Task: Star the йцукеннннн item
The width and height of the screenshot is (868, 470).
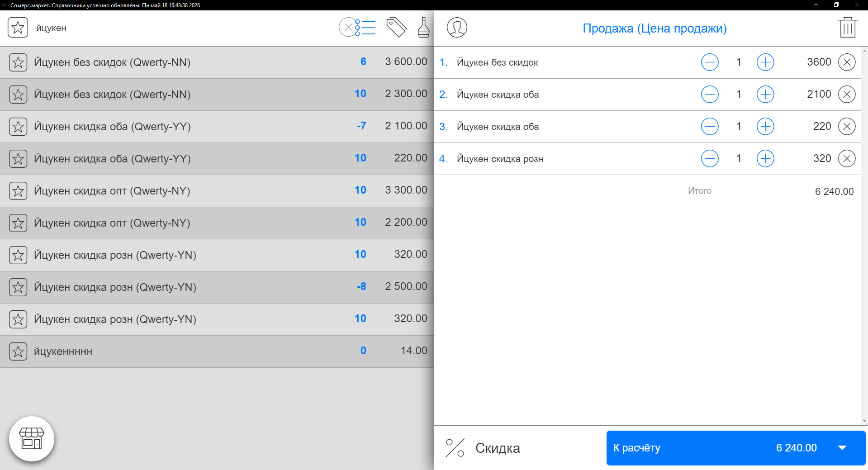Action: (18, 351)
